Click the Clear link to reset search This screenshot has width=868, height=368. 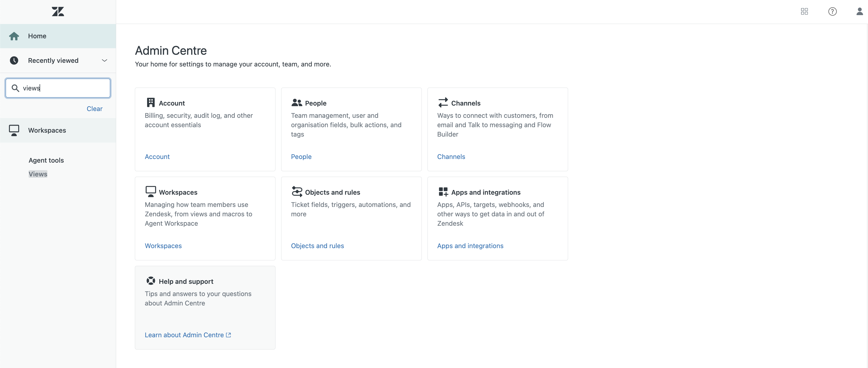(94, 108)
